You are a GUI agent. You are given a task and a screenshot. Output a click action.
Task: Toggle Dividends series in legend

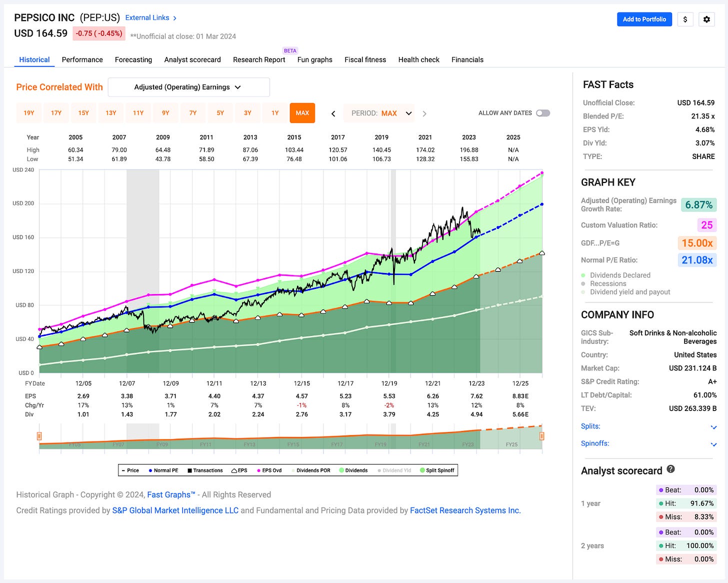pos(353,470)
